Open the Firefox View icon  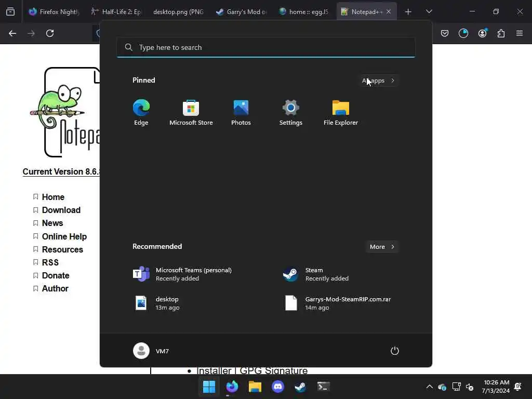click(10, 11)
